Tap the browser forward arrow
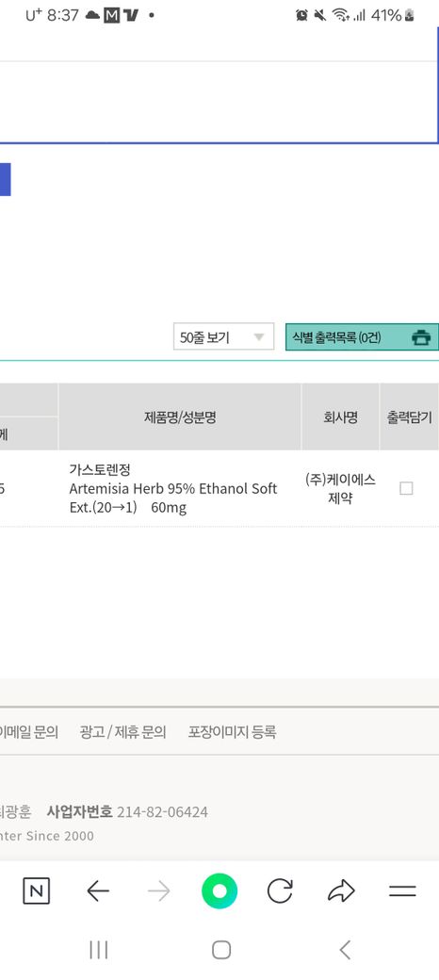439x980 pixels. [158, 891]
